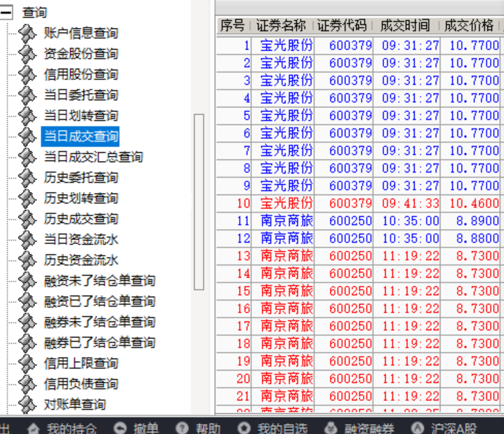This screenshot has width=504, height=434.
Task: Open 历史委托查询 entry
Action: [x=81, y=177]
